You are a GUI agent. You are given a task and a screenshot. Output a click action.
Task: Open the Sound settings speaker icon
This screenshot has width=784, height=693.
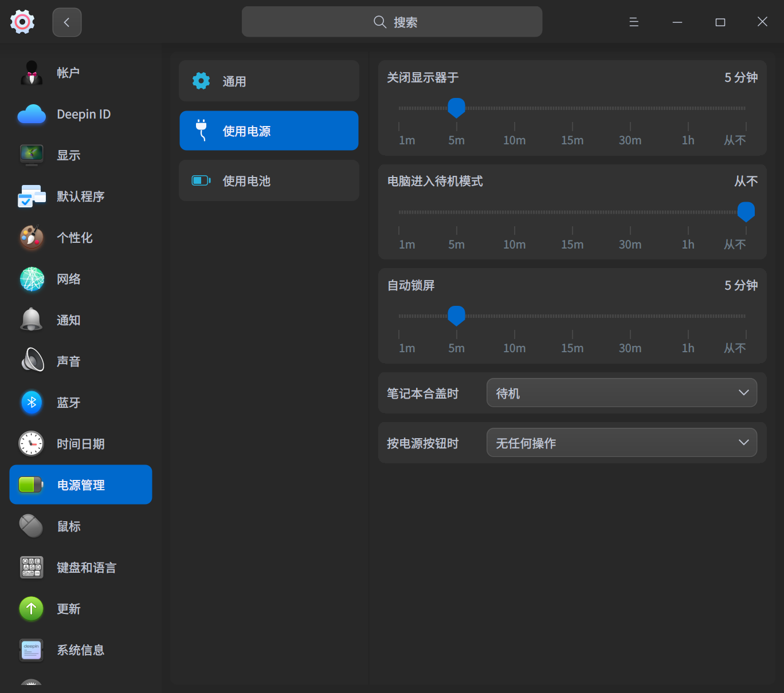[32, 361]
